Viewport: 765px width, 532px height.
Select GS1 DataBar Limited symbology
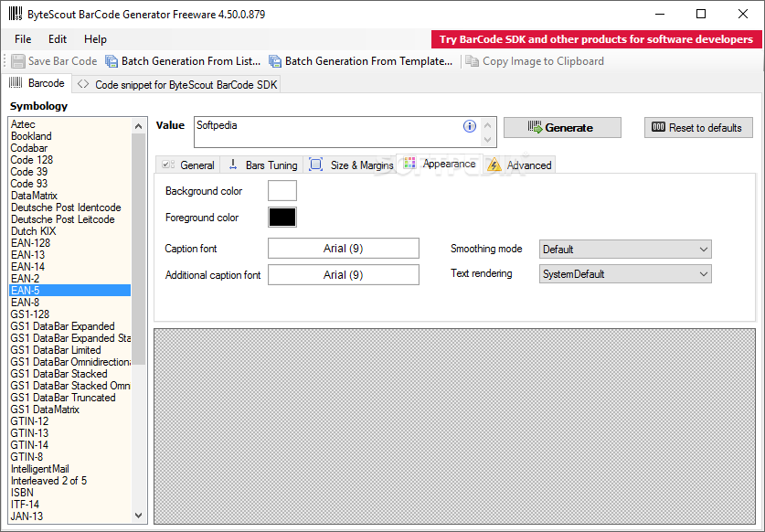point(69,350)
